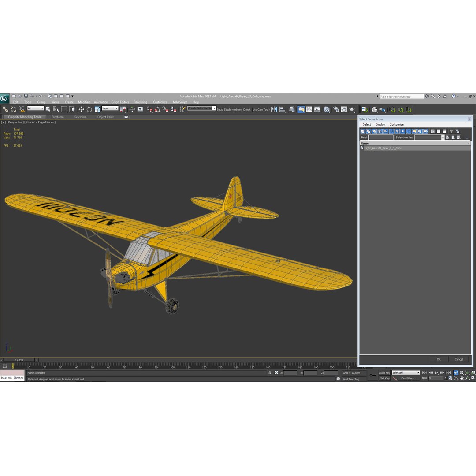Open the Rendering menu
Screen dimensions: 476x476
click(140, 102)
